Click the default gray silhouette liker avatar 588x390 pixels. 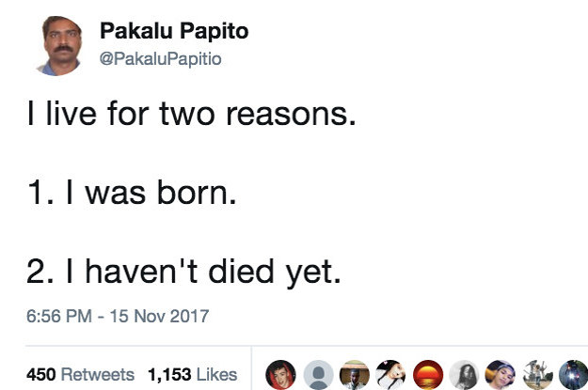tap(316, 374)
